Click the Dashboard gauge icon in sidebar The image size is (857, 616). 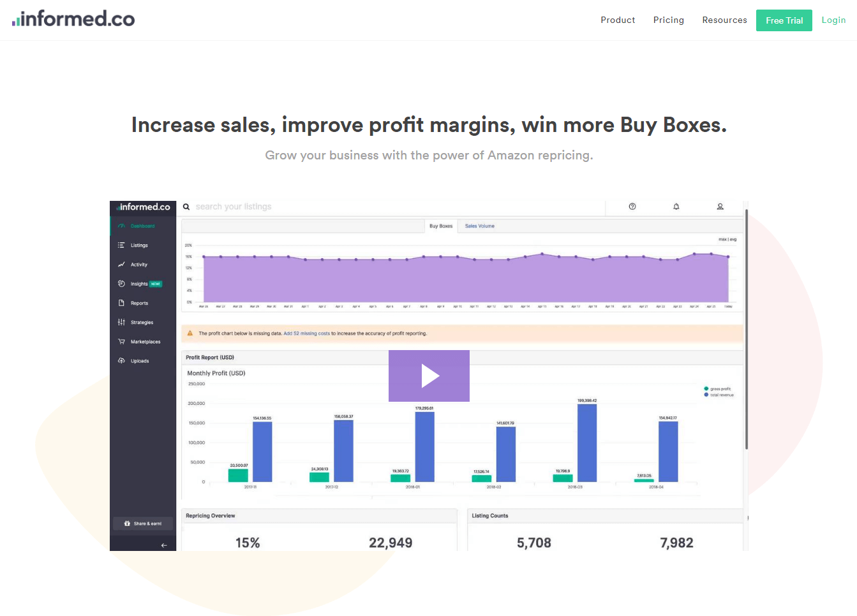point(121,226)
